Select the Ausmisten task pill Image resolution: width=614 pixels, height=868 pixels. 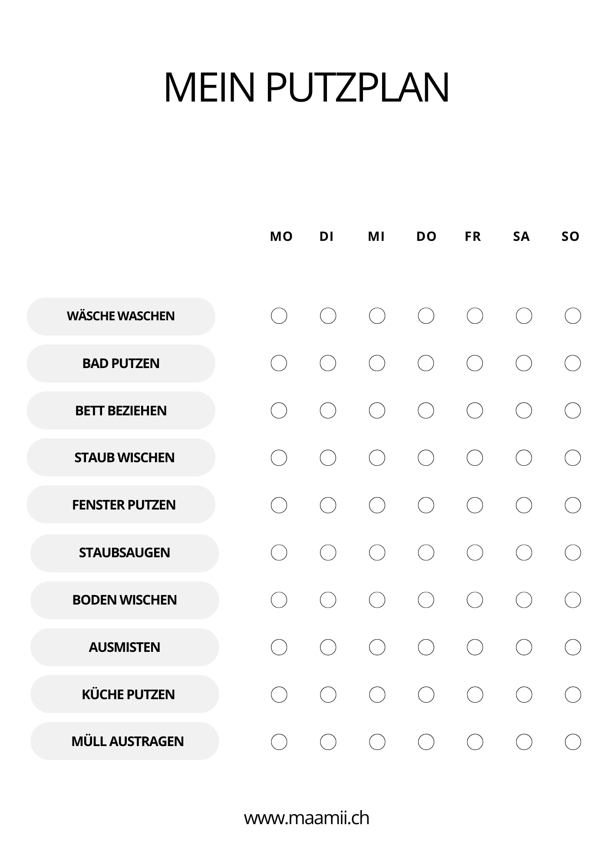coord(125,647)
